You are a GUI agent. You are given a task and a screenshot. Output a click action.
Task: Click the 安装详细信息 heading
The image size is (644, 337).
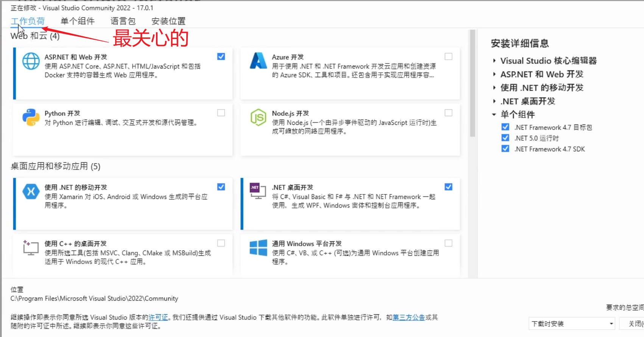520,43
